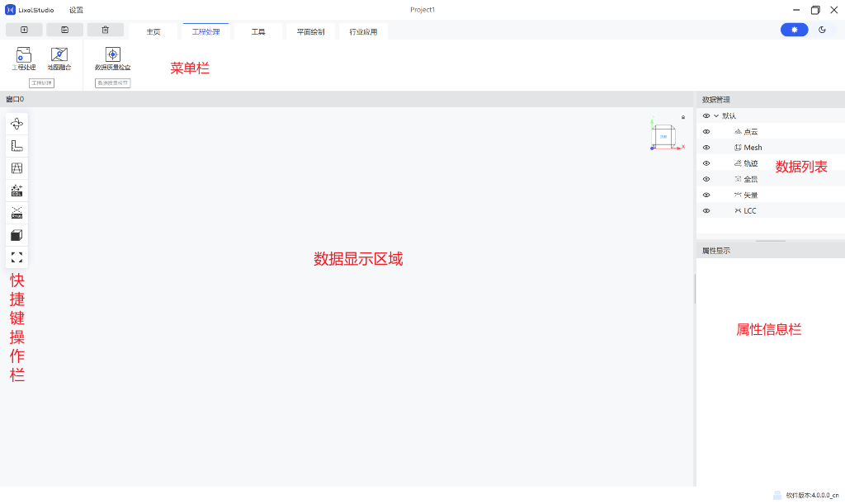Toggle the LCC layer eye icon
Image resolution: width=845 pixels, height=504 pixels.
coord(706,210)
